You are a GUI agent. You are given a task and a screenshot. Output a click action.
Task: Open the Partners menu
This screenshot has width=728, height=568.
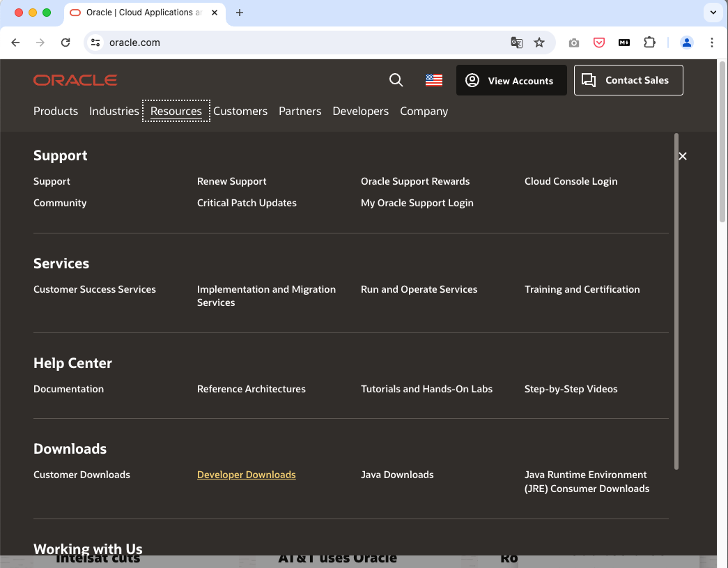click(300, 112)
